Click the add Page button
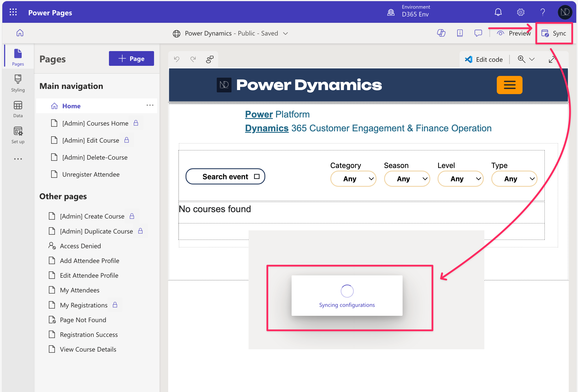This screenshot has height=392, width=578. coord(131,59)
